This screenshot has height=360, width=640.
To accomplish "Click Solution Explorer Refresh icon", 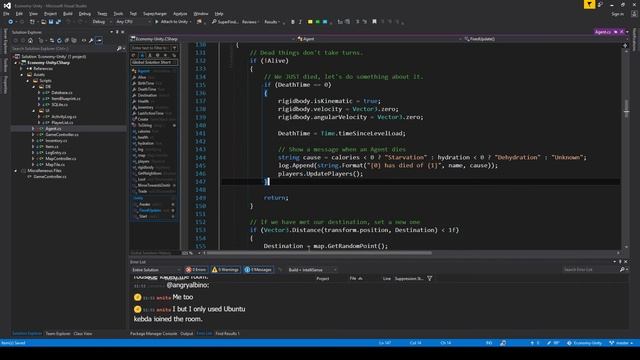I will 59,40.
